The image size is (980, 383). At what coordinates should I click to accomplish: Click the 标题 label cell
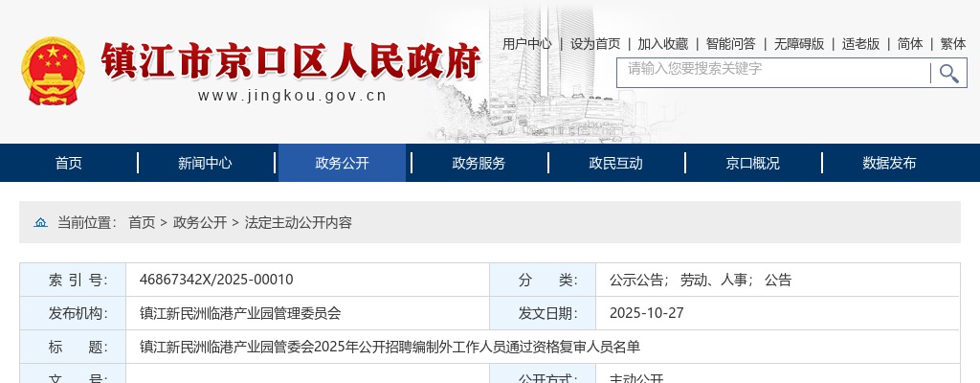73,347
